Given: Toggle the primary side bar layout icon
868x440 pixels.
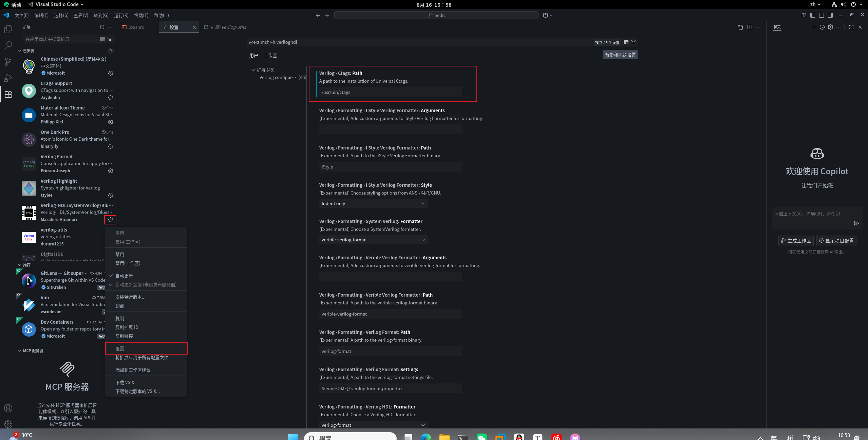Looking at the screenshot, I should 812,15.
